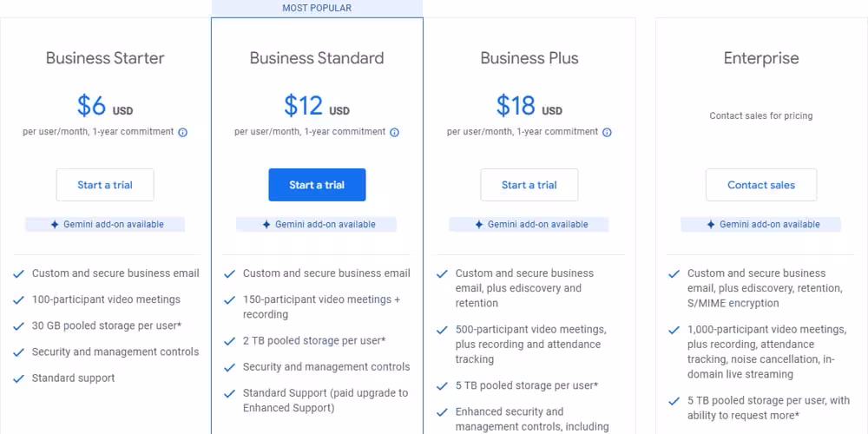Select the Business Standard plan heading
The height and width of the screenshot is (434, 868).
point(317,58)
